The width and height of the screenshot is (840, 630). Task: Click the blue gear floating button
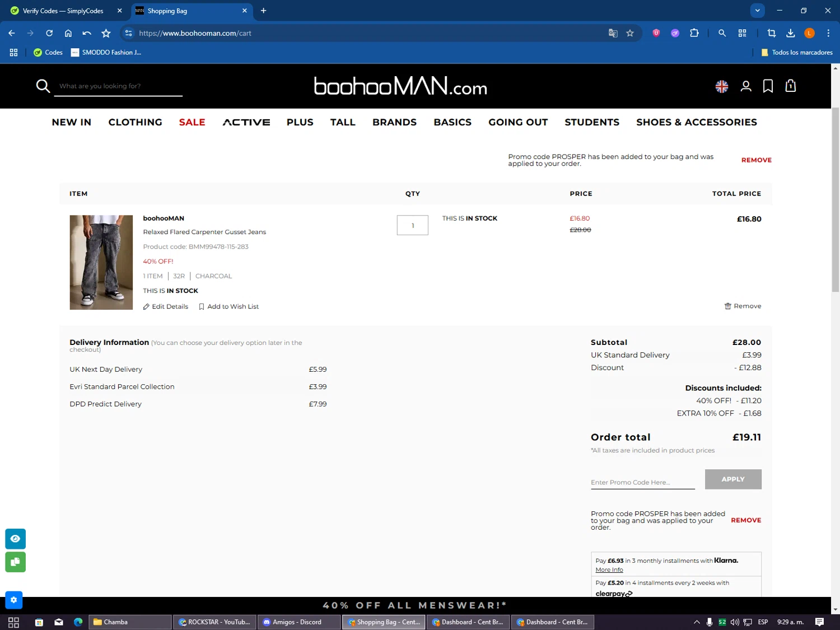click(14, 600)
